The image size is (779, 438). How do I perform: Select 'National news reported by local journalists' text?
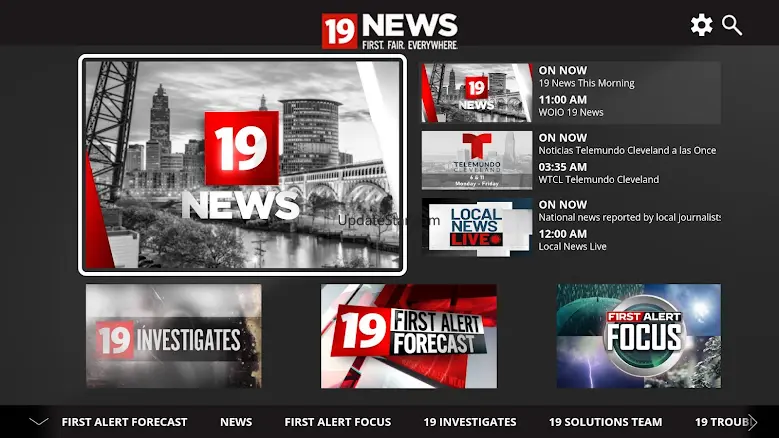(x=629, y=218)
